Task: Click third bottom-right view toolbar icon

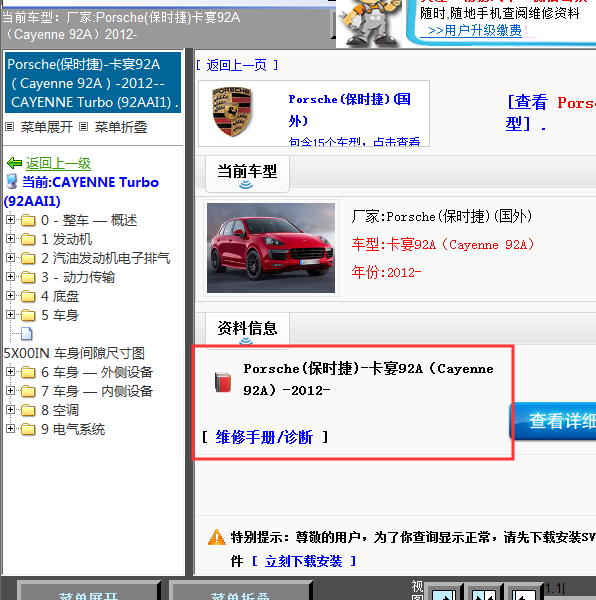Action: (x=523, y=592)
